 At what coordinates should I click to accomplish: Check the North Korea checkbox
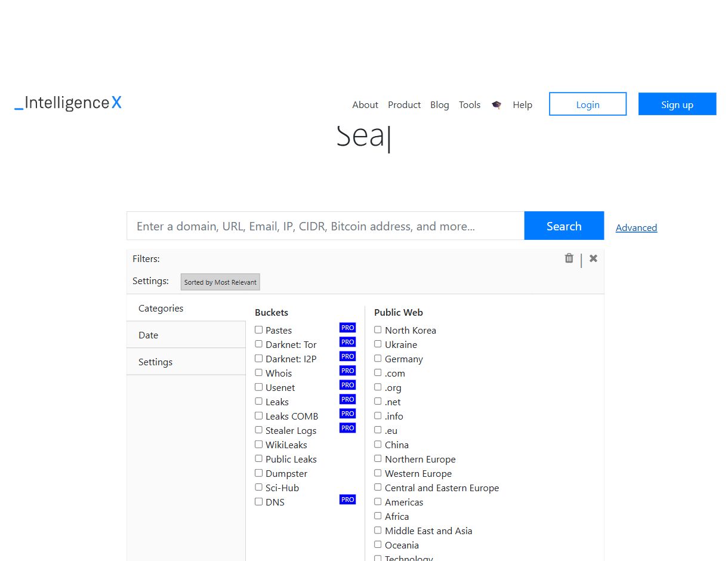[378, 329]
